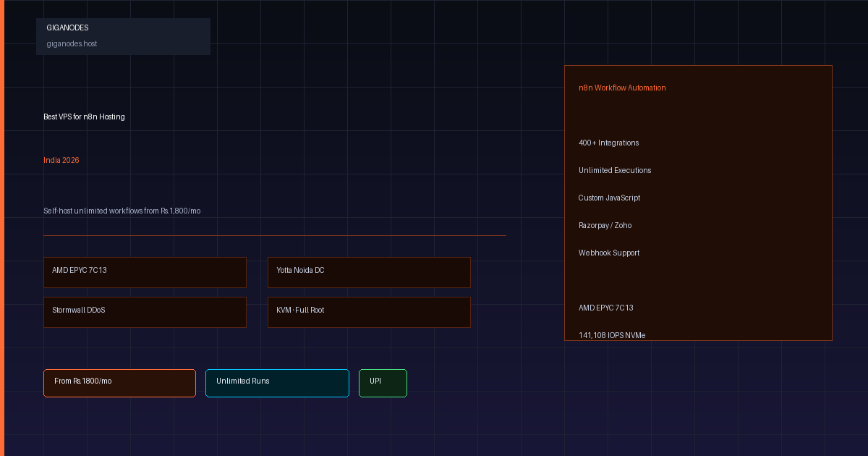Image resolution: width=868 pixels, height=456 pixels.
Task: Click the Unlimited Executions list item
Action: (615, 170)
